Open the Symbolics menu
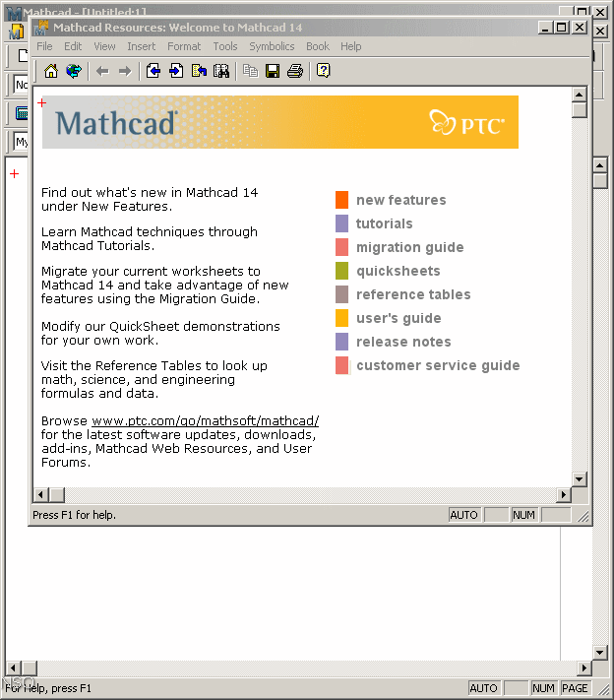The image size is (614, 700). pos(272,46)
